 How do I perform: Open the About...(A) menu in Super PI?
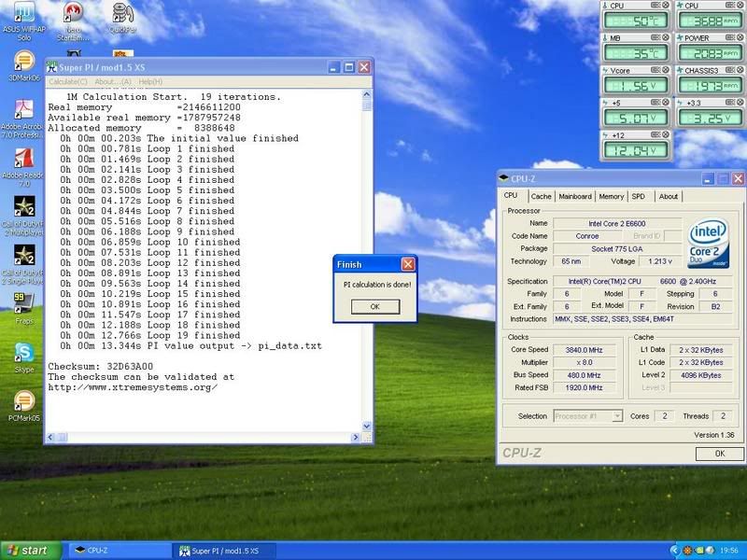113,82
